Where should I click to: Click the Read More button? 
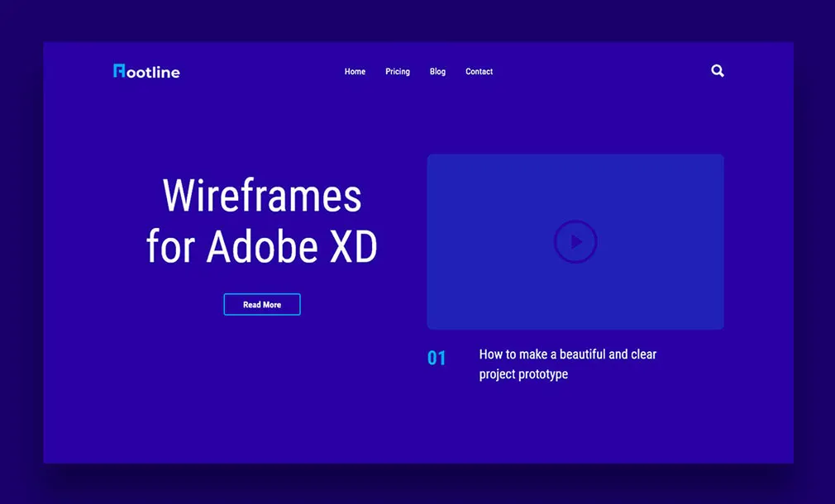tap(262, 304)
